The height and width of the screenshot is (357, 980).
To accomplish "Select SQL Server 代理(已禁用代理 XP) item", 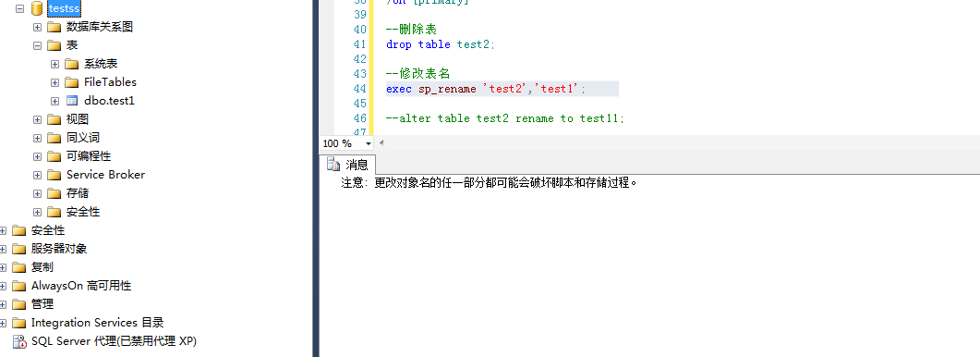I will pyautogui.click(x=114, y=341).
